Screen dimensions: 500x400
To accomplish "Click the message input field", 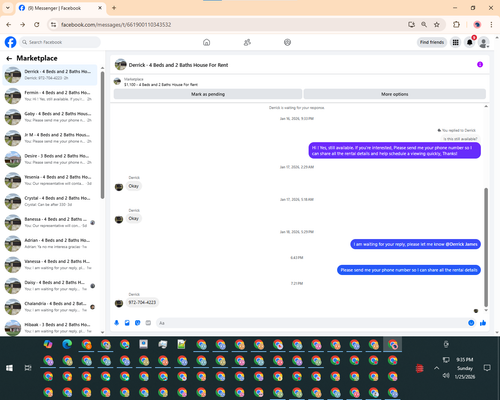I will (312, 323).
